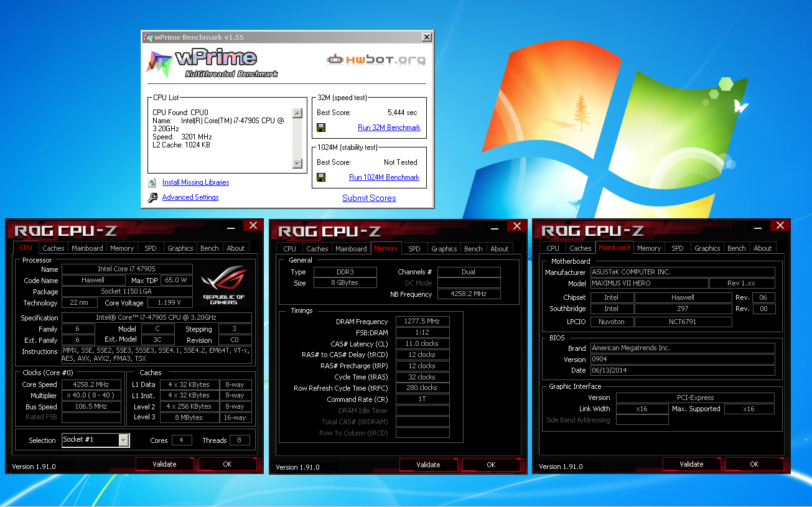This screenshot has height=507, width=812.
Task: Go to Caches tab in the Mainboard window
Action: 581,248
